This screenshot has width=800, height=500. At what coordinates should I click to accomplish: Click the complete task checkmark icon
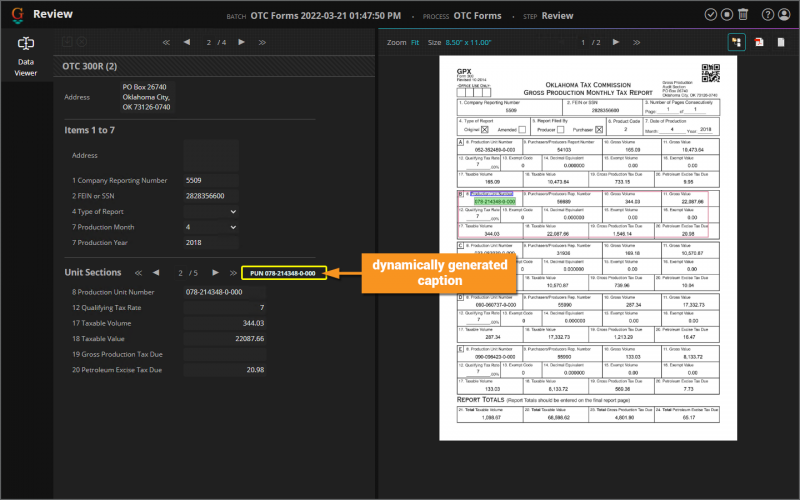(x=710, y=14)
